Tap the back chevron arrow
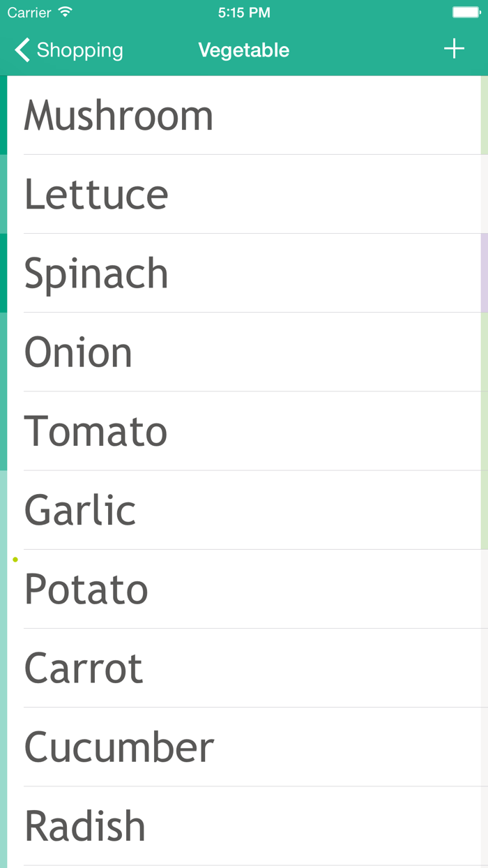 (22, 50)
